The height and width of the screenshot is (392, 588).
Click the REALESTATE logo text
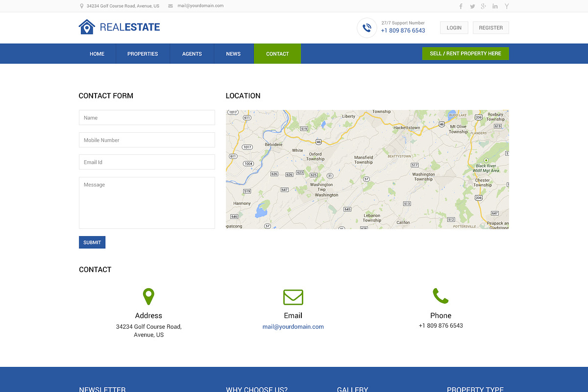pyautogui.click(x=130, y=27)
